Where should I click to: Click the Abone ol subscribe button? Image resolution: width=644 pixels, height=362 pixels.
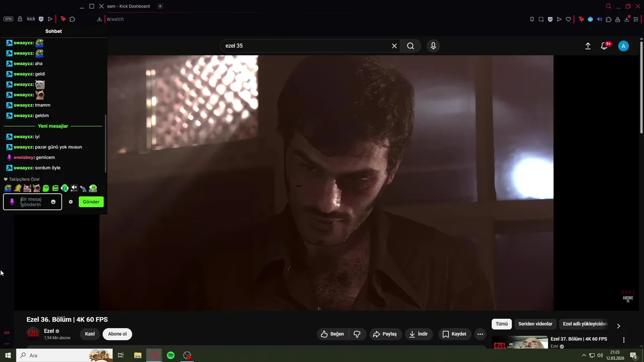tap(117, 334)
